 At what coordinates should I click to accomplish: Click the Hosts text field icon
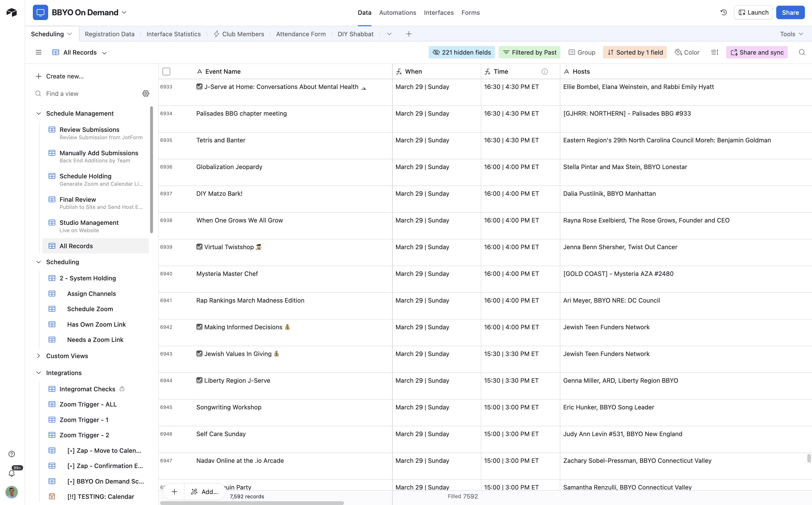566,72
